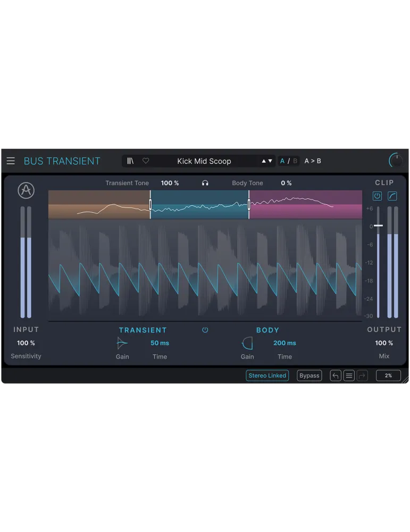Switch to state A
Image resolution: width=410 pixels, height=532 pixels.
(x=282, y=161)
